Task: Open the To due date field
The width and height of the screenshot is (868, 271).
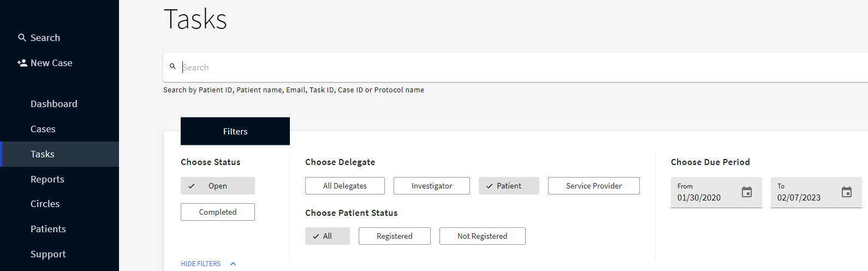Action: tap(816, 192)
